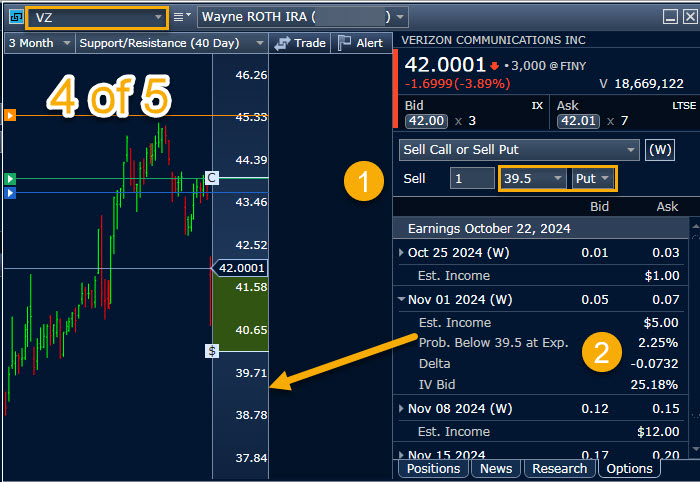The image size is (700, 482).
Task: Click the blue arrow support marker
Action: pos(10,193)
